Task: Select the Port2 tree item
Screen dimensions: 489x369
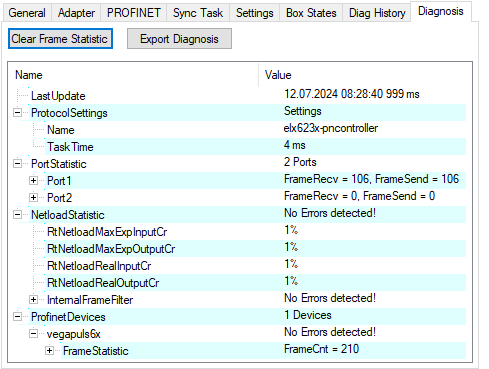Action: coord(59,198)
